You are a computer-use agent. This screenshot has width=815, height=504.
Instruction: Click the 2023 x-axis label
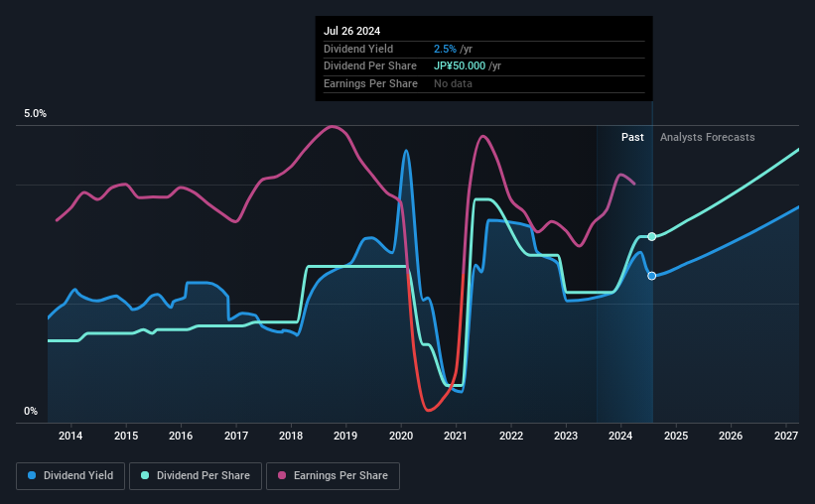[566, 436]
